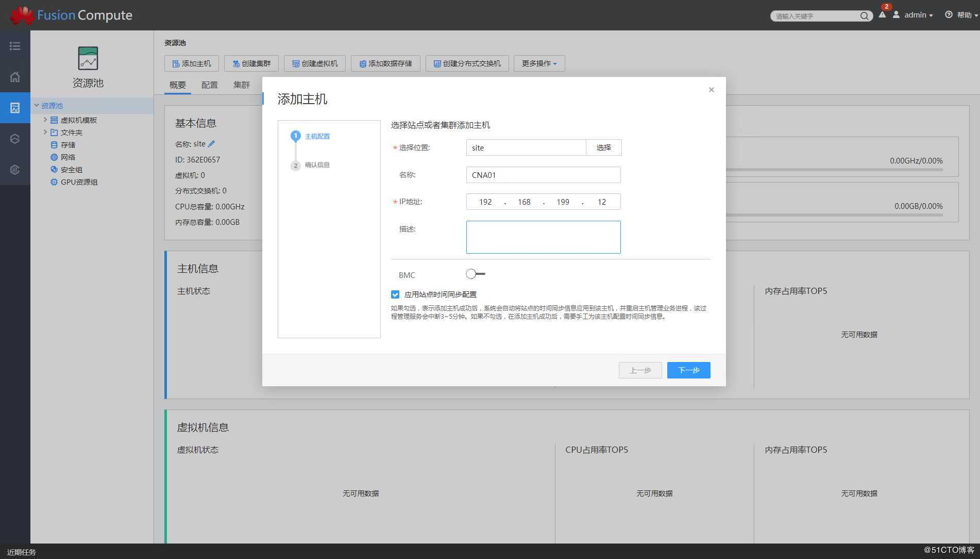The height and width of the screenshot is (559, 980).
Task: Click the 安全组 shield icon
Action: (x=54, y=170)
